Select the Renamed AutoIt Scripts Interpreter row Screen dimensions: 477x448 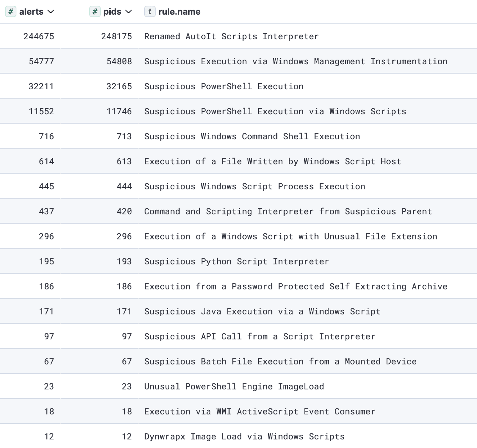231,36
